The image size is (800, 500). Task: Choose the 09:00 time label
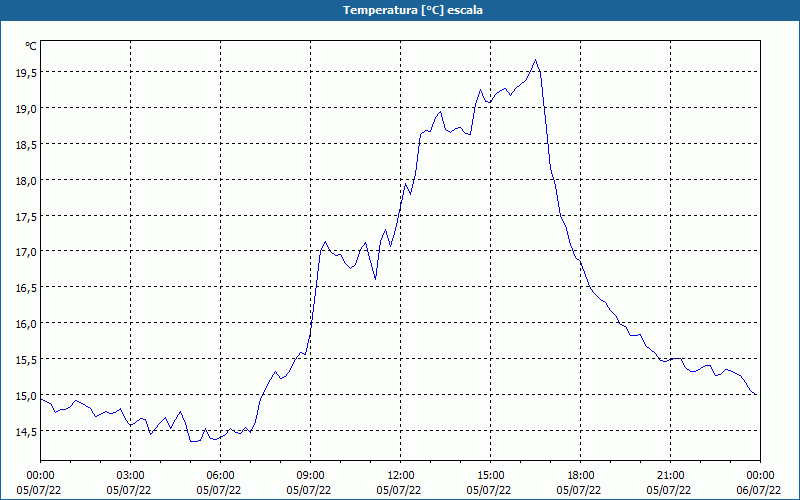tap(310, 476)
